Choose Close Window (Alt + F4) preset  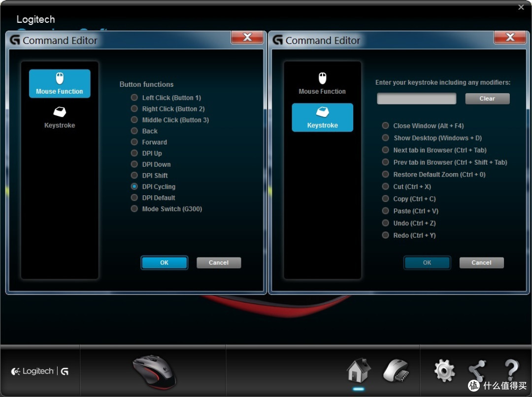(385, 126)
